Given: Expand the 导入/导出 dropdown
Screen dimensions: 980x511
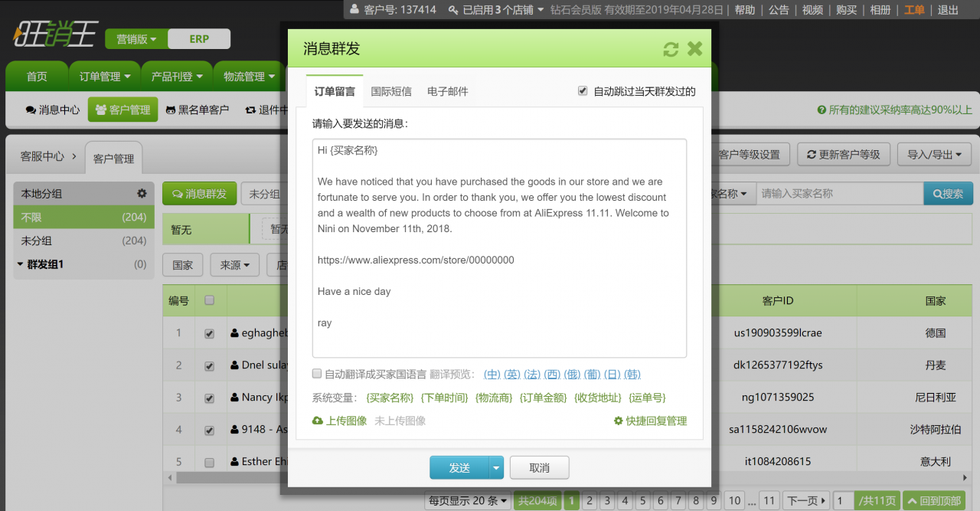Looking at the screenshot, I should tap(939, 154).
